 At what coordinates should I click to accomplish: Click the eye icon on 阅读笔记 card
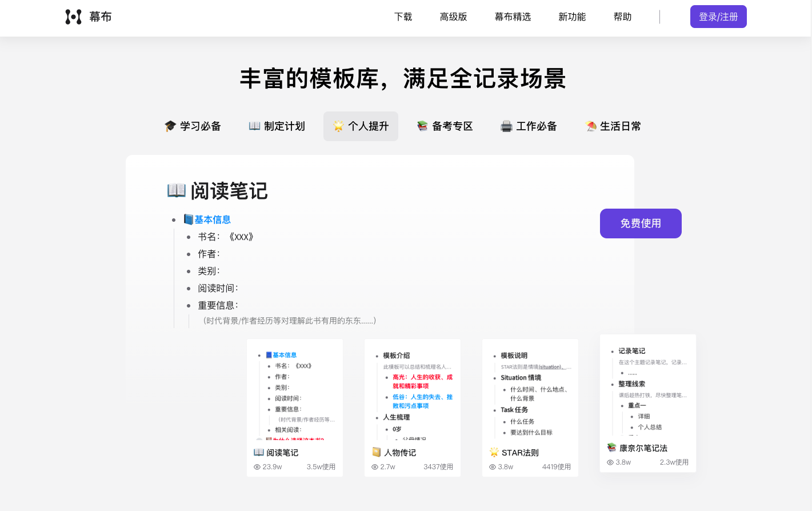257,466
